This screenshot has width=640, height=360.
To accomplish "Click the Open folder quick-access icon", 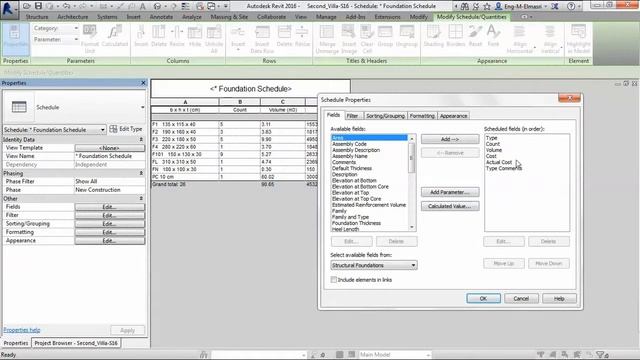I will (27, 6).
